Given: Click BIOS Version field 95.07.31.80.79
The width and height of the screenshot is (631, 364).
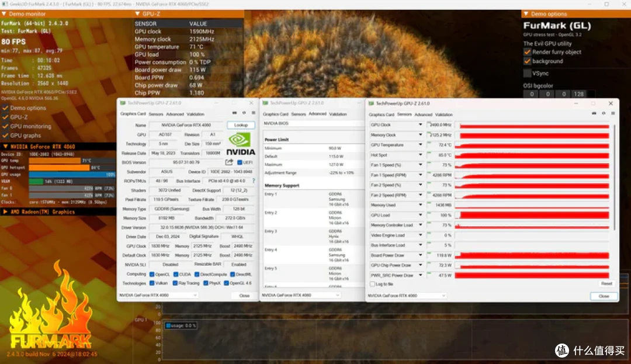Looking at the screenshot, I should pyautogui.click(x=186, y=162).
